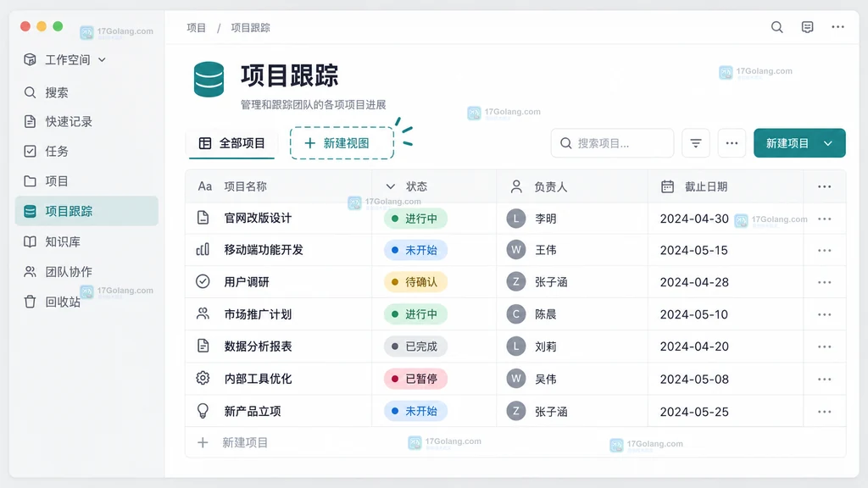Screen dimensions: 868x488
Task: Select 项目跟踪 in the sidebar
Action: tap(87, 211)
